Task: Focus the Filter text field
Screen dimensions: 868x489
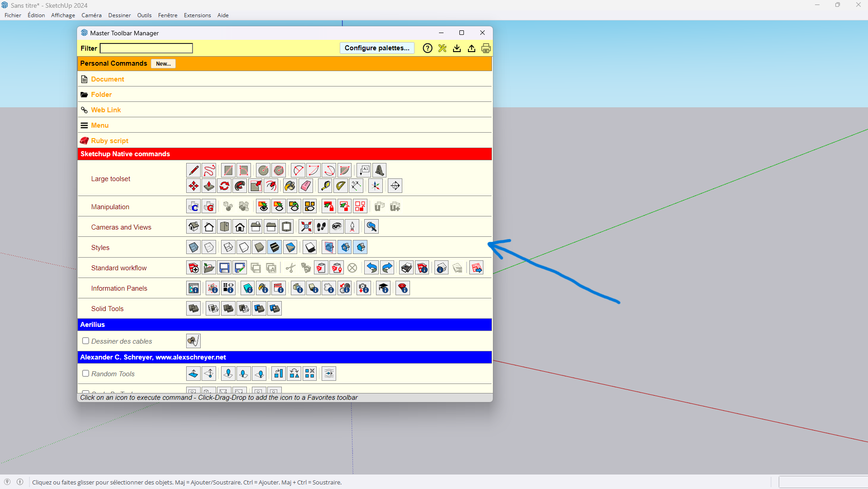Action: (x=146, y=48)
